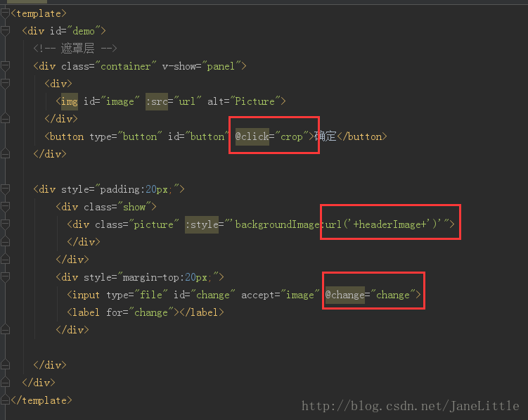528x420 pixels.
Task: Click the id="change" value on input line
Action: (213, 295)
